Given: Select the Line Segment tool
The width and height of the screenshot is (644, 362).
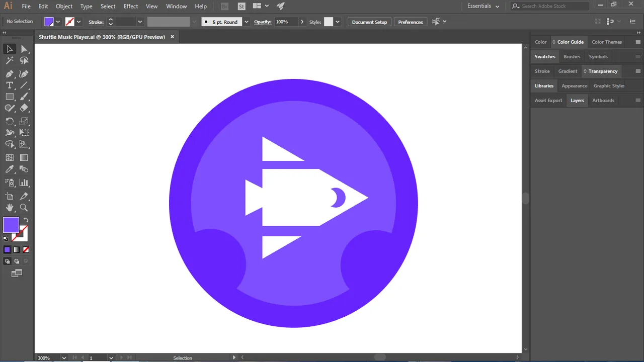Looking at the screenshot, I should click(24, 85).
